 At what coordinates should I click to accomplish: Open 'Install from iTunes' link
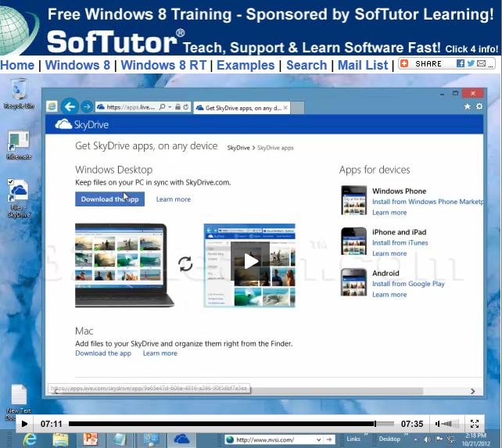(400, 242)
